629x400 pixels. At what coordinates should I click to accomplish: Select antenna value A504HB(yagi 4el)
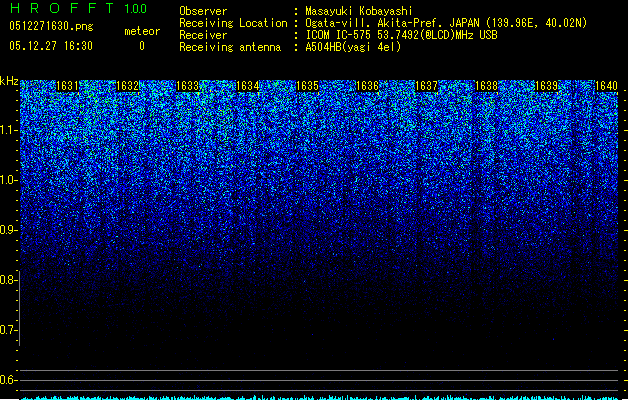[x=353, y=47]
